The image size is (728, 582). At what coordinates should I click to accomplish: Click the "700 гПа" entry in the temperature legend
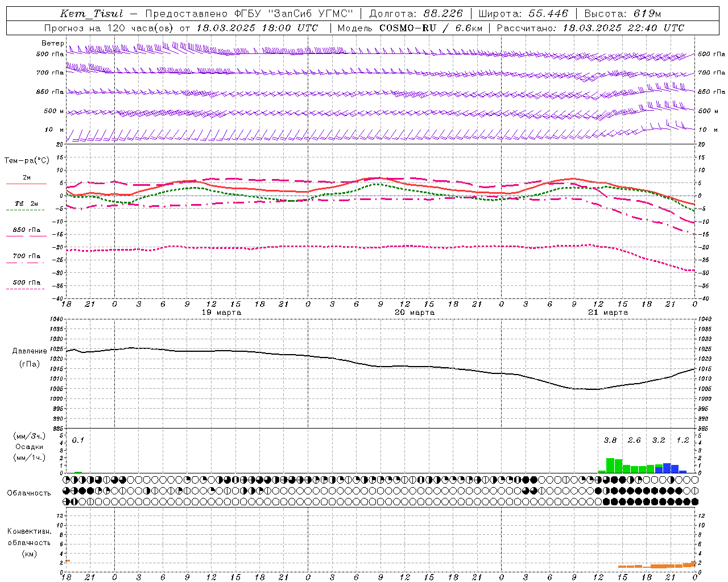(x=26, y=256)
